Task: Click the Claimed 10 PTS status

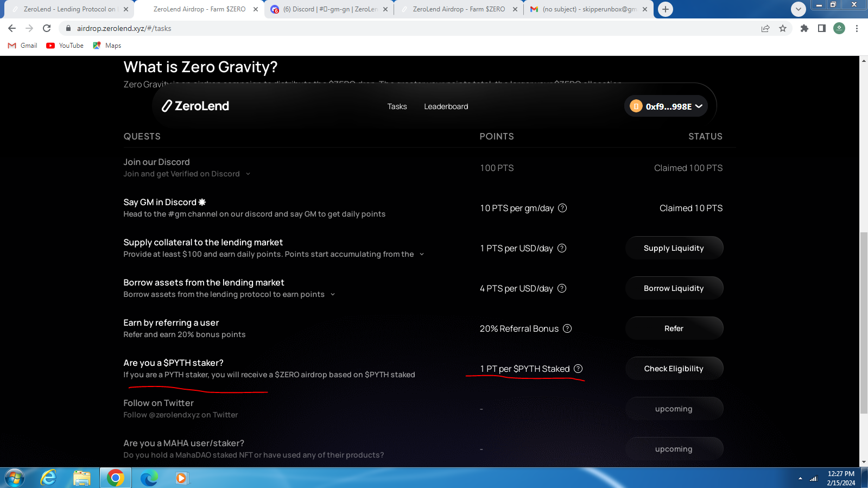Action: [691, 208]
